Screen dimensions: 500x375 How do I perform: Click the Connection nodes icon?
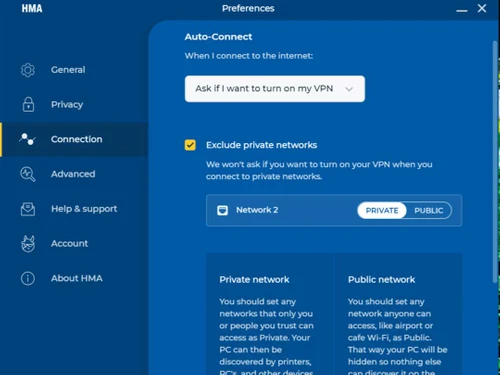[x=27, y=139]
